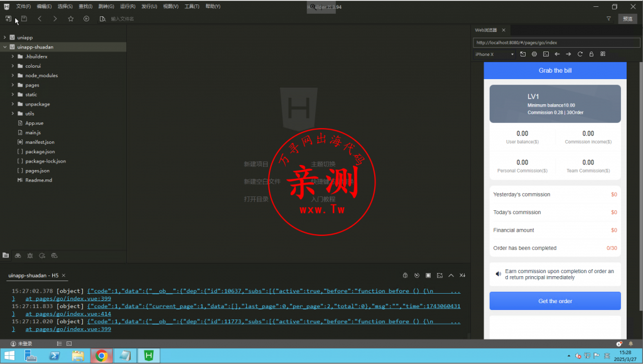Open Chrome from the Windows taskbar
Image resolution: width=643 pixels, height=364 pixels.
click(x=101, y=356)
